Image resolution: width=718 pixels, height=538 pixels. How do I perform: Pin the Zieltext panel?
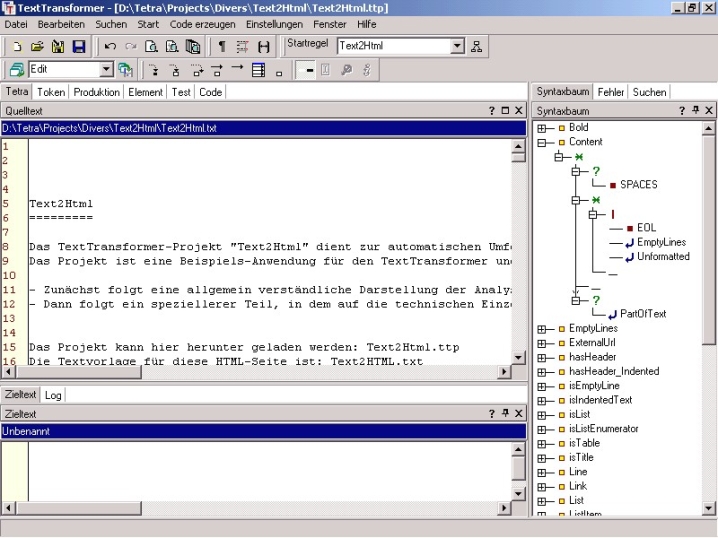505,413
